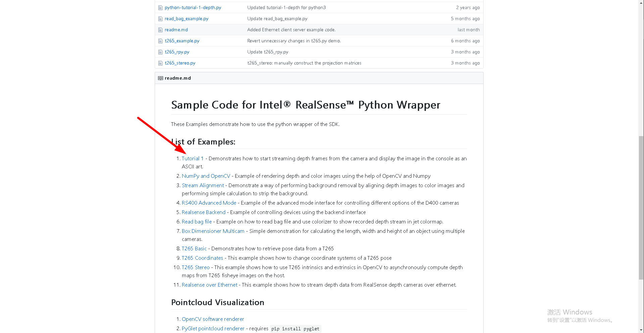The height and width of the screenshot is (333, 644).
Task: Click the Realsense Backend link
Action: (x=203, y=212)
